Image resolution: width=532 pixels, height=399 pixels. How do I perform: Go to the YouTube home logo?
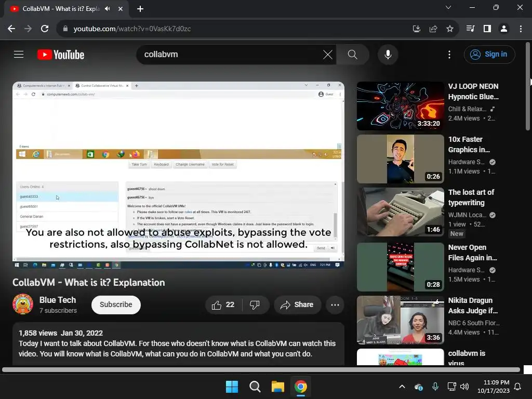coord(61,55)
